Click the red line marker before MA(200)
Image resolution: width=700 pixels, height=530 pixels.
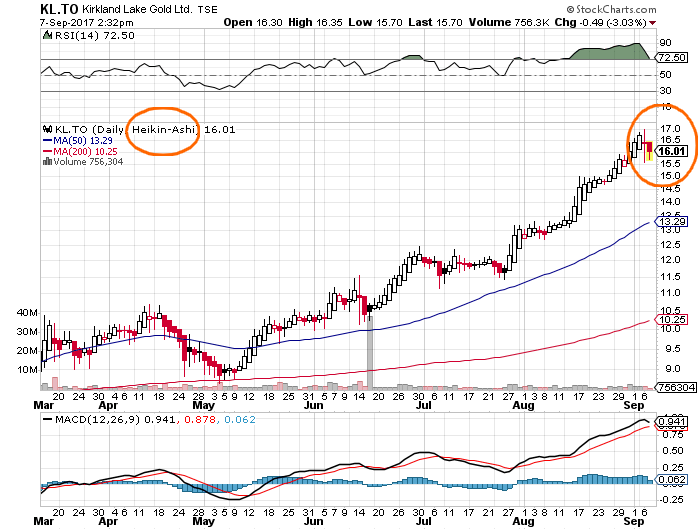(x=48, y=151)
